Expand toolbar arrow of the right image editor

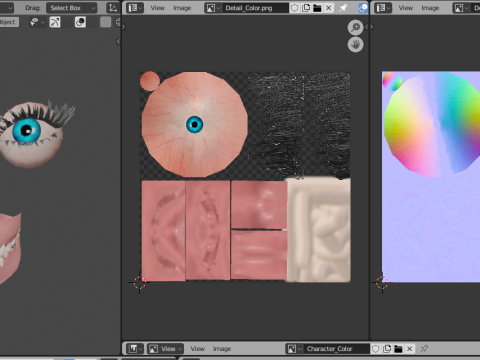(x=372, y=27)
